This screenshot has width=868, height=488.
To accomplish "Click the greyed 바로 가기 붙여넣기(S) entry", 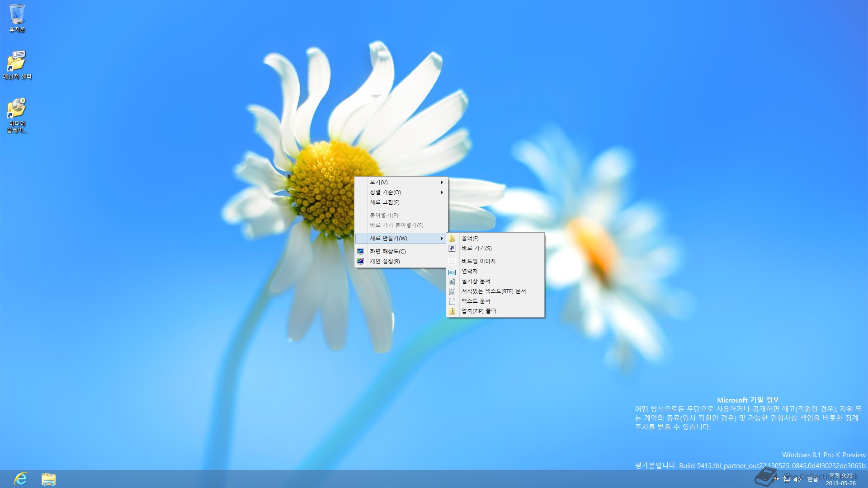I will (x=401, y=225).
